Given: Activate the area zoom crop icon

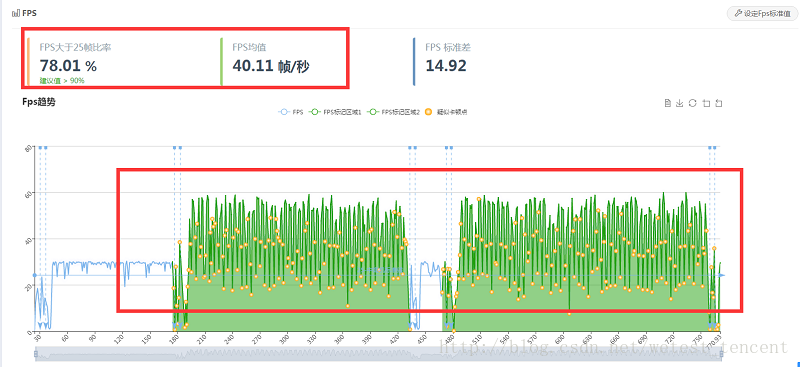Looking at the screenshot, I should (706, 104).
